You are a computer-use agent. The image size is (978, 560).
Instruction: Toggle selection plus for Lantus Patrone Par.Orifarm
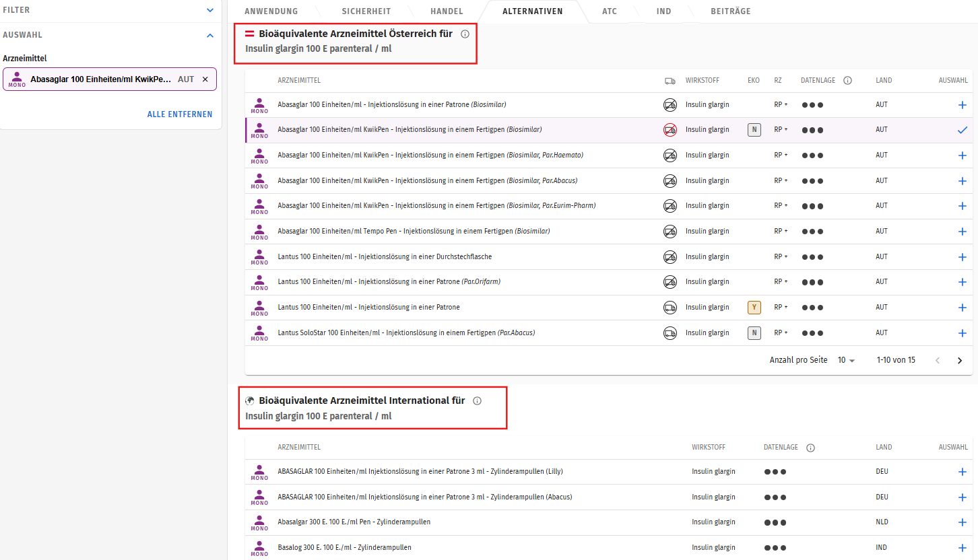(x=962, y=282)
